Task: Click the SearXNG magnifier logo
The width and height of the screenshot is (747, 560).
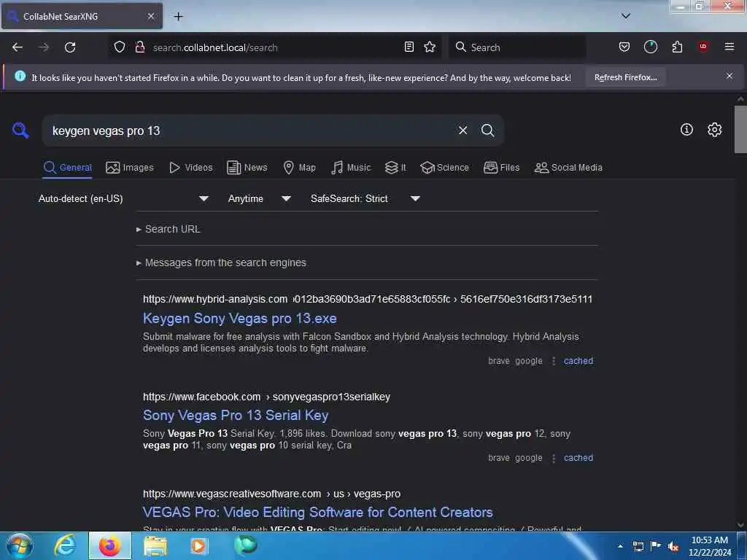Action: click(20, 130)
